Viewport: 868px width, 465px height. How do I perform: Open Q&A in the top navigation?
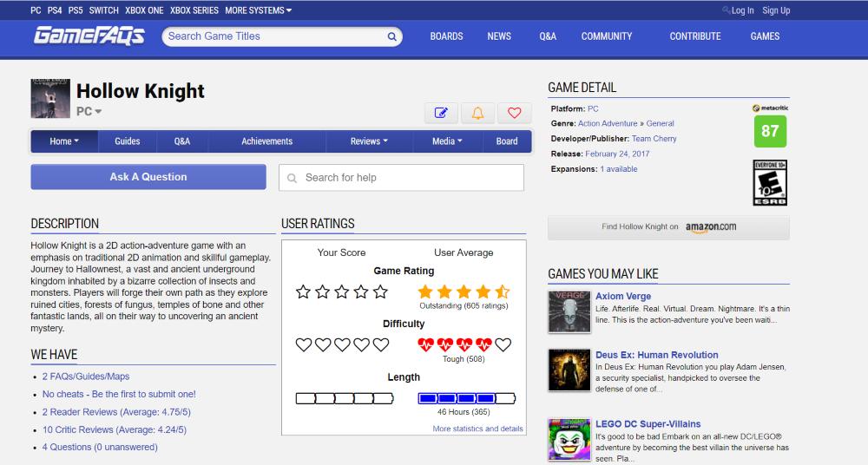coord(548,36)
